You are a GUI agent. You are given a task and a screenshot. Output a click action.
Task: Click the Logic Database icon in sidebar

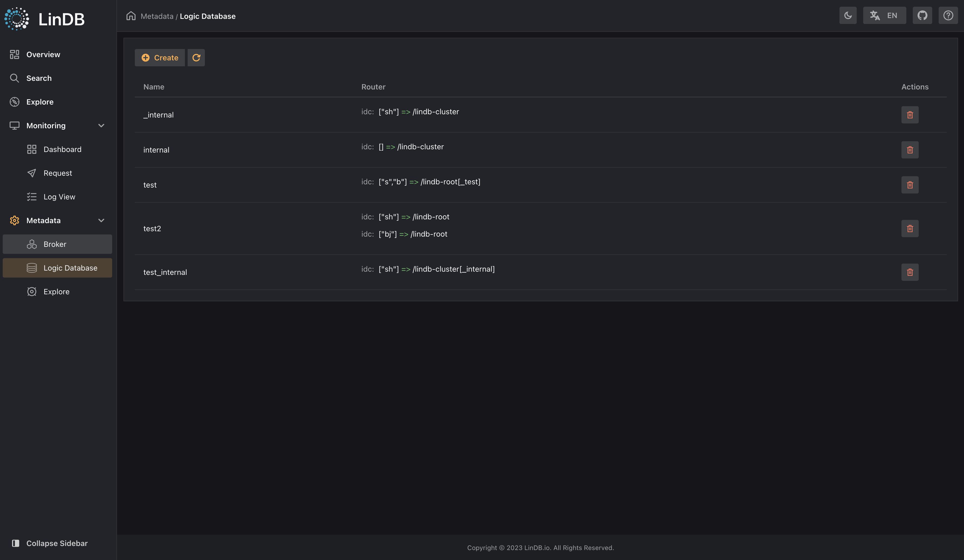tap(31, 268)
